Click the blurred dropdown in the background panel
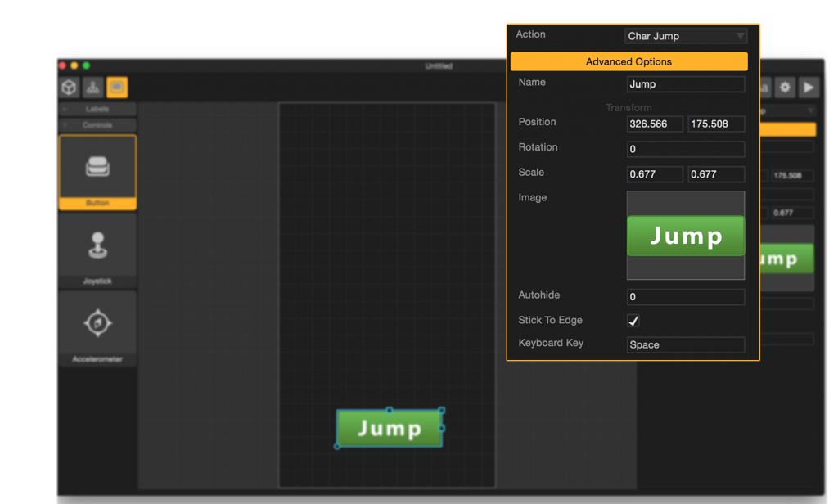The width and height of the screenshot is (838, 504). (788, 110)
